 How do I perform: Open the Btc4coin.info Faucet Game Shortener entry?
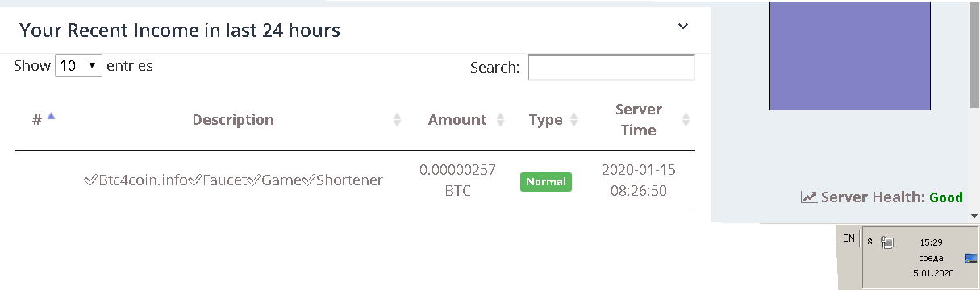[233, 180]
